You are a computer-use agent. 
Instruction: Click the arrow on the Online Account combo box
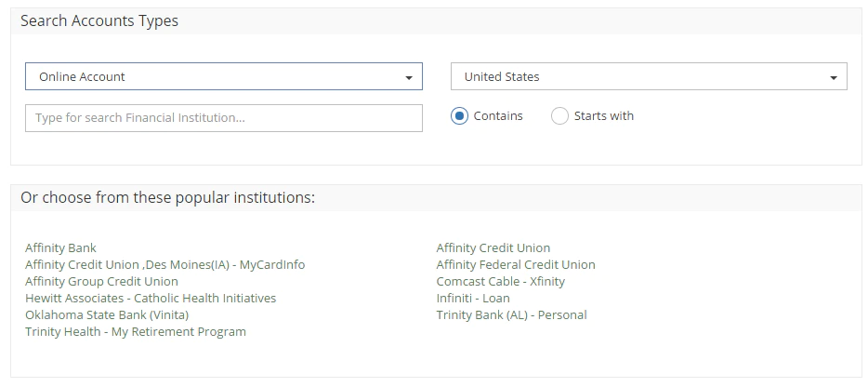coord(409,77)
